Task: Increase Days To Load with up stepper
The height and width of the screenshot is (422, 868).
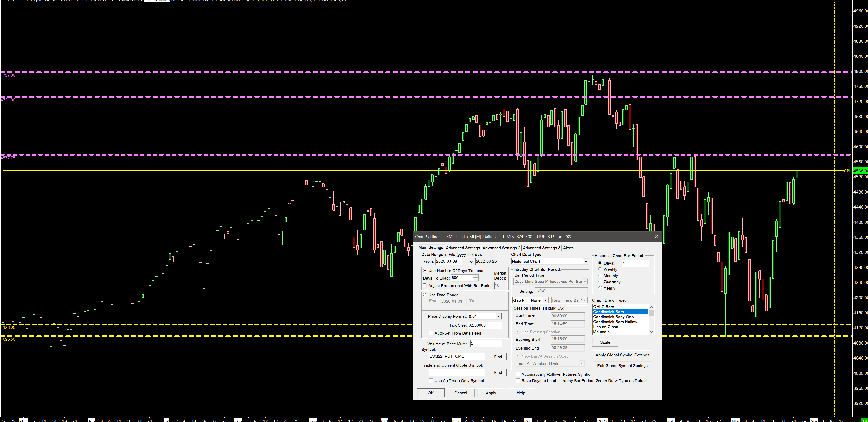Action: [x=475, y=276]
